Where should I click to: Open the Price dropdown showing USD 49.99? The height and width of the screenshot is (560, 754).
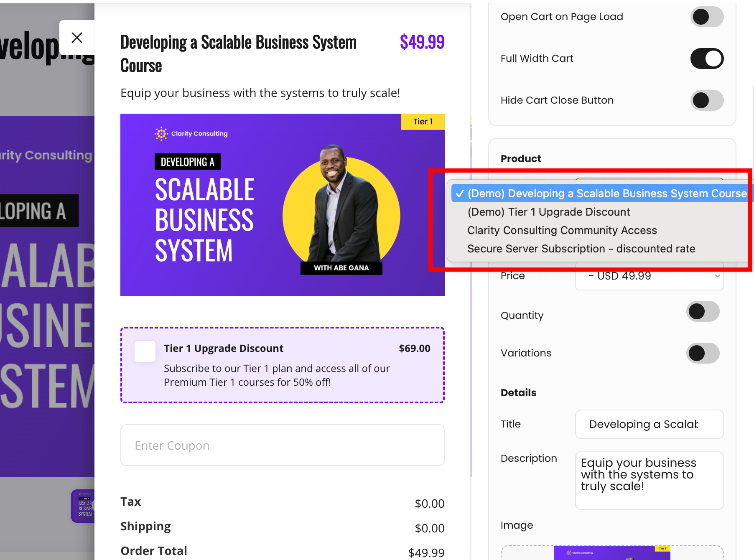coord(649,276)
